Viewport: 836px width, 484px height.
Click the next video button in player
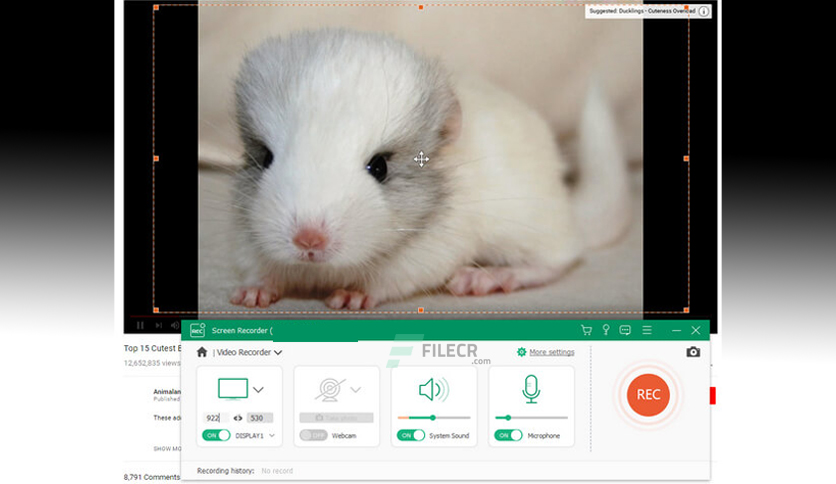coord(158,325)
